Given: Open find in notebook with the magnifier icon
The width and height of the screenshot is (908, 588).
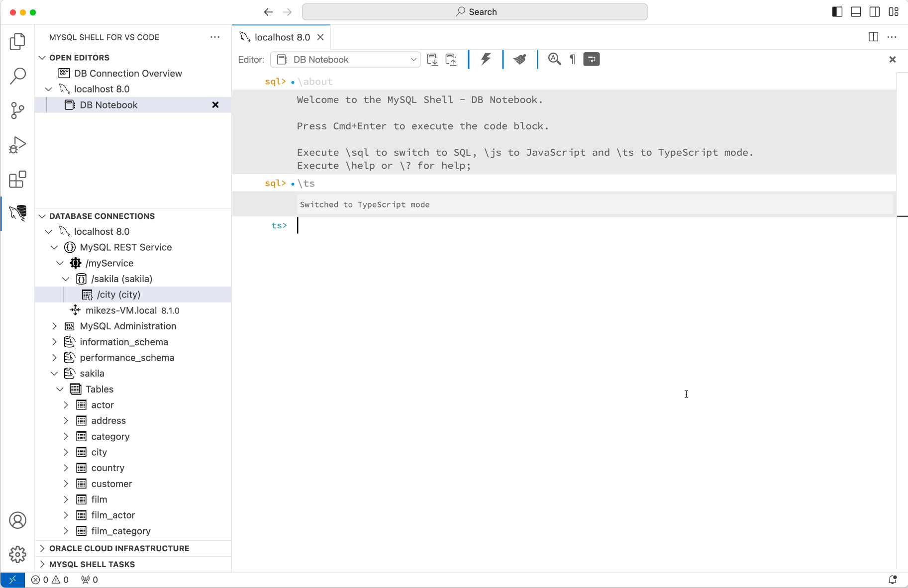Looking at the screenshot, I should click(554, 59).
